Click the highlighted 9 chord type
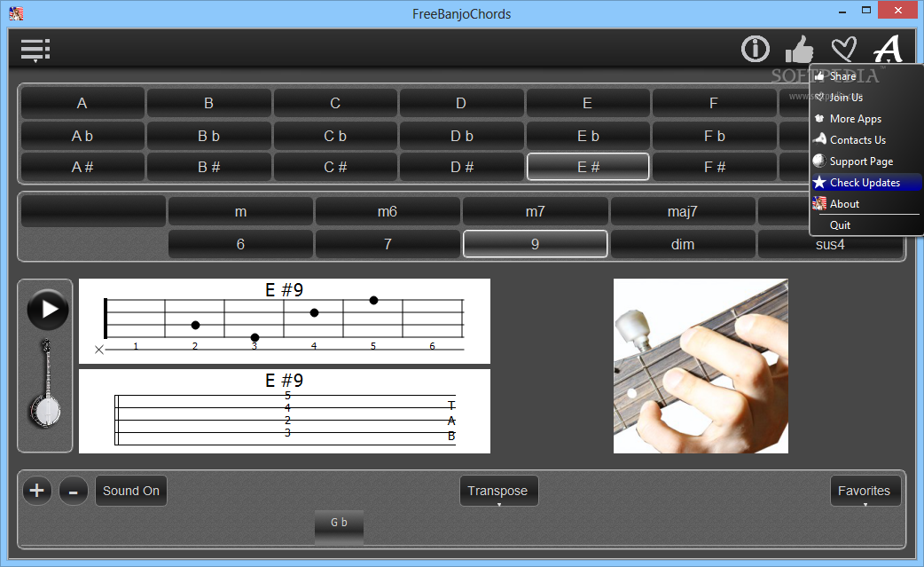Image resolution: width=924 pixels, height=567 pixels. click(x=535, y=244)
